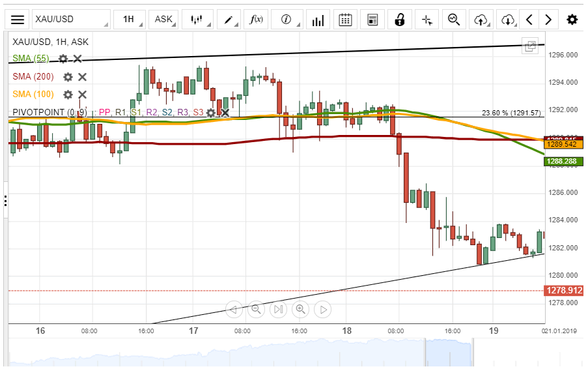
Task: Click the left panel drag handle dots
Action: tap(6, 201)
